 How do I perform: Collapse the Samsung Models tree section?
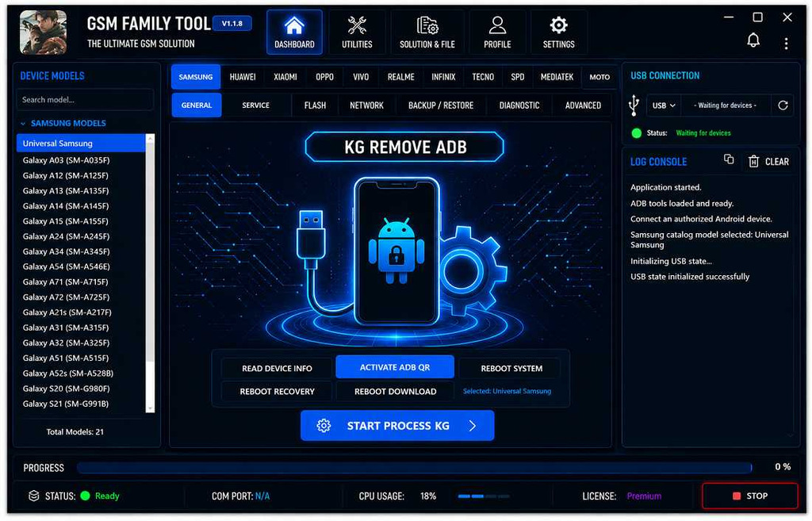pos(23,123)
